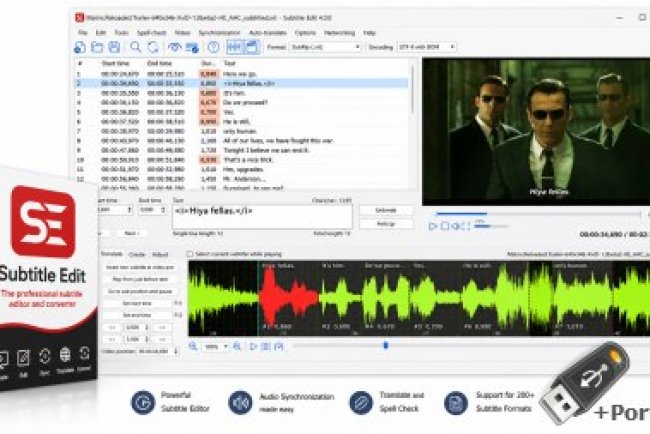Click the video seek progress slider

click(x=538, y=214)
